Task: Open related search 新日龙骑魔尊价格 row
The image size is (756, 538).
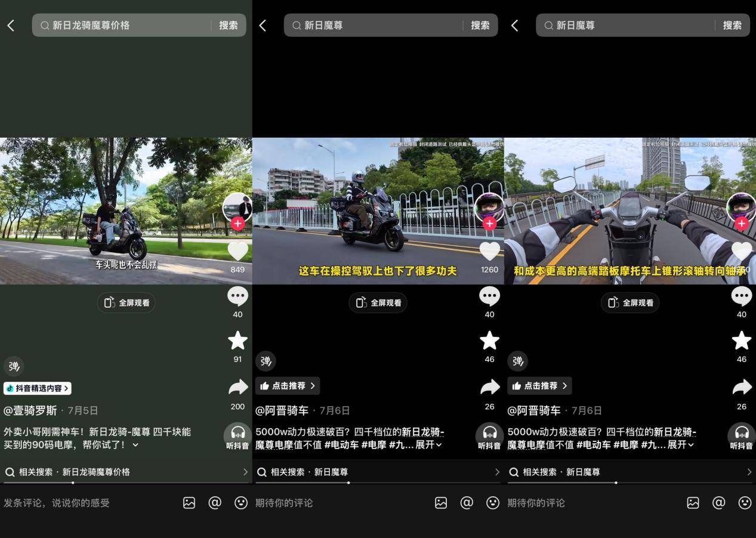Action: point(126,472)
